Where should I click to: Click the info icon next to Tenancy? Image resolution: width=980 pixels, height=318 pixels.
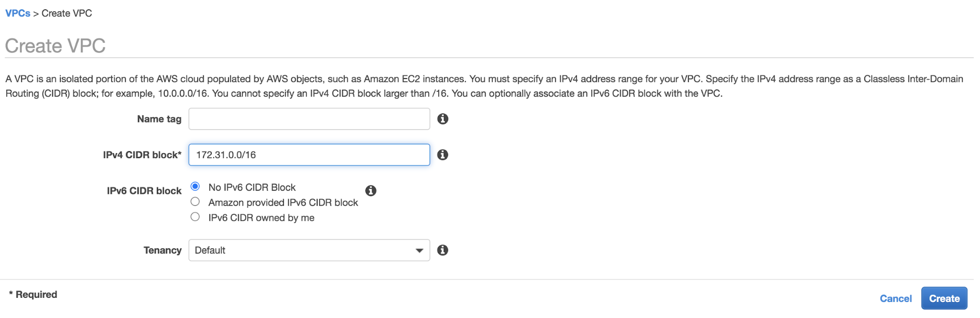coord(443,250)
